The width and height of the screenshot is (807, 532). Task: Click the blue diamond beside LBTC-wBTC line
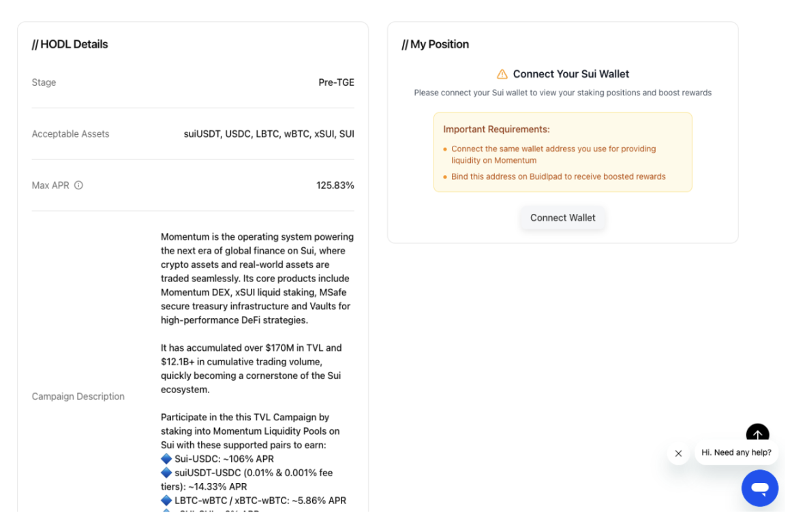166,501
